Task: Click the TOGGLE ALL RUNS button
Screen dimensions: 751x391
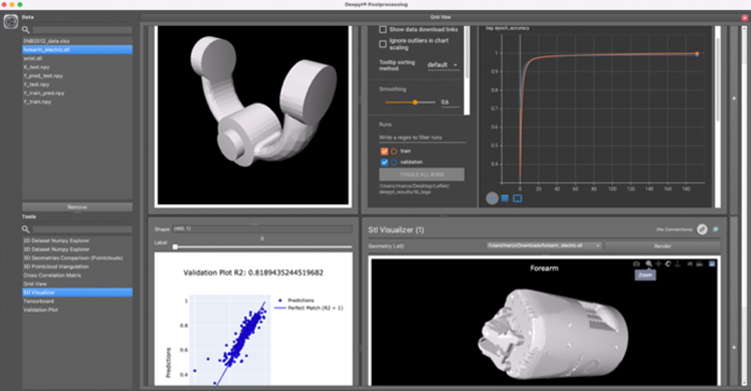Action: (421, 174)
